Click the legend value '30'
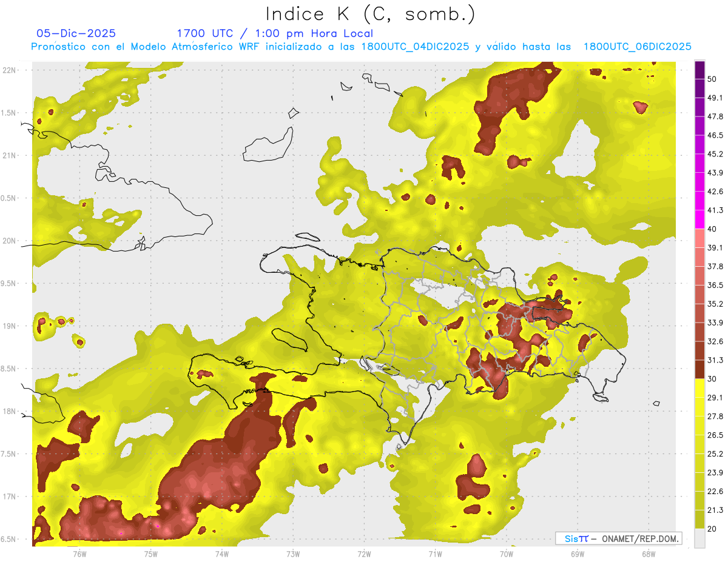The height and width of the screenshot is (562, 728). coord(712,379)
